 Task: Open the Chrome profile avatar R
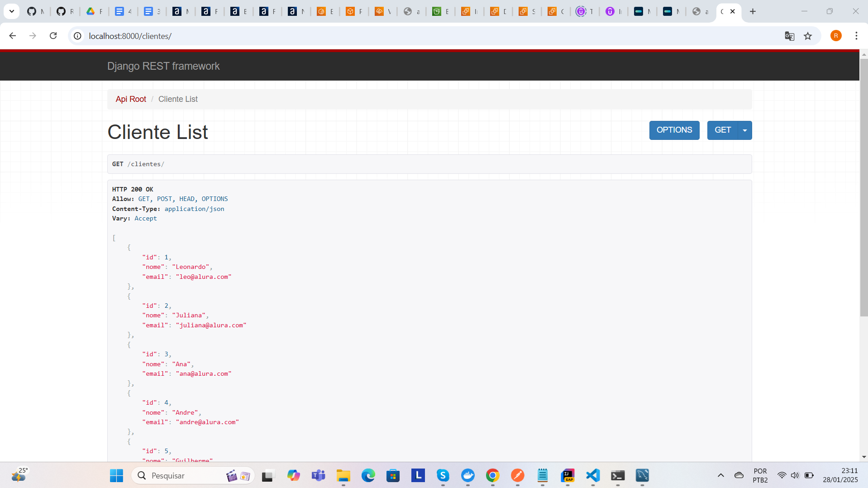tap(836, 36)
